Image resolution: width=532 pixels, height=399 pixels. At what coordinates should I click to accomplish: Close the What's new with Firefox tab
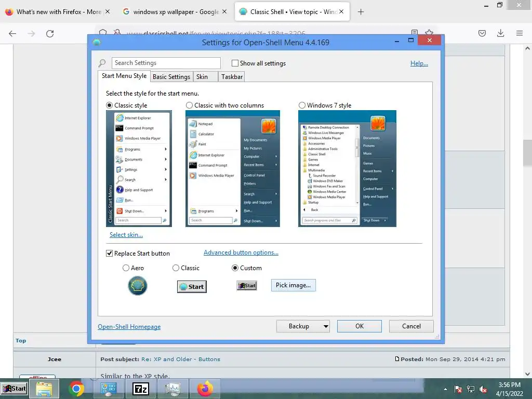coord(108,11)
